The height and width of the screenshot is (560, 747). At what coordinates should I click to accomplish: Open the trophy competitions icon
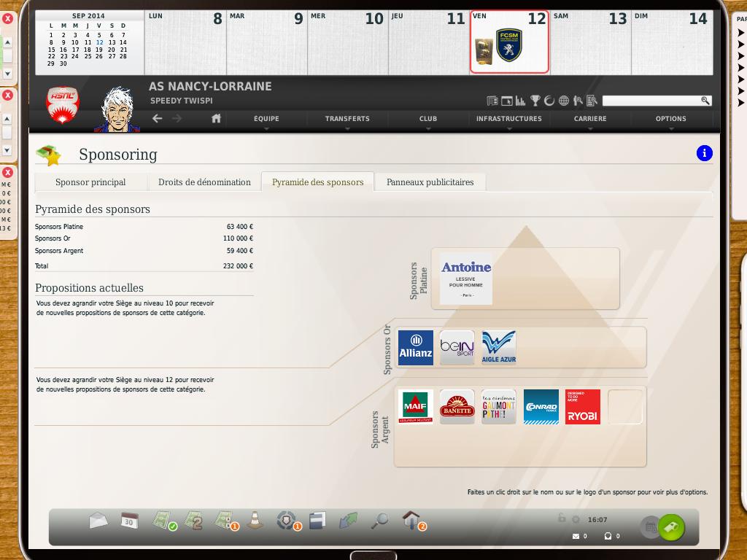pos(535,101)
